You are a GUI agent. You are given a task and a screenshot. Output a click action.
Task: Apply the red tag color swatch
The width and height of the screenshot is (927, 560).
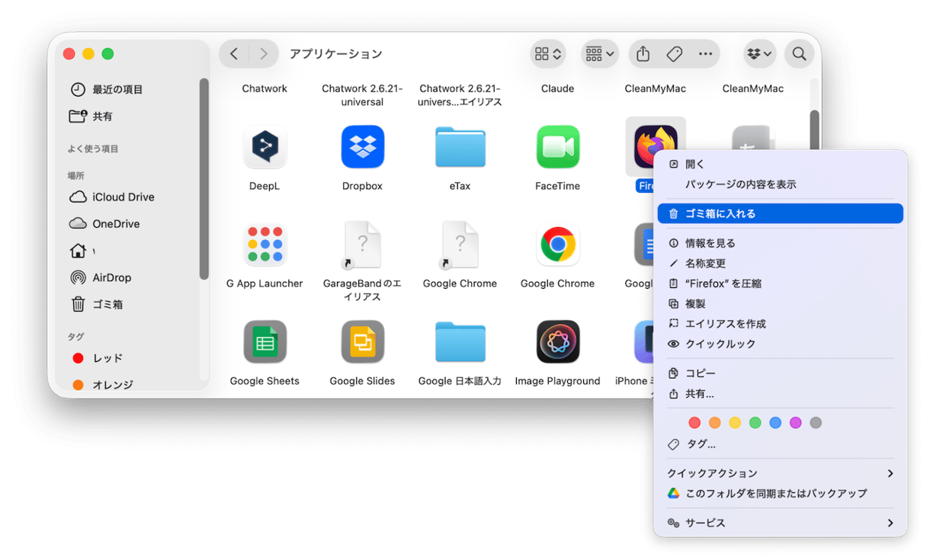pyautogui.click(x=694, y=422)
